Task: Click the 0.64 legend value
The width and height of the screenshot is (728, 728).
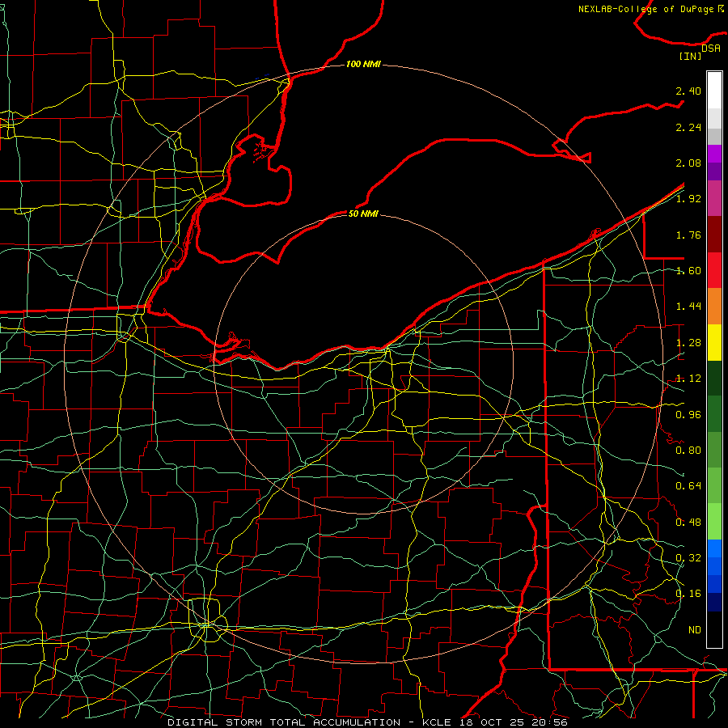Action: (688, 486)
